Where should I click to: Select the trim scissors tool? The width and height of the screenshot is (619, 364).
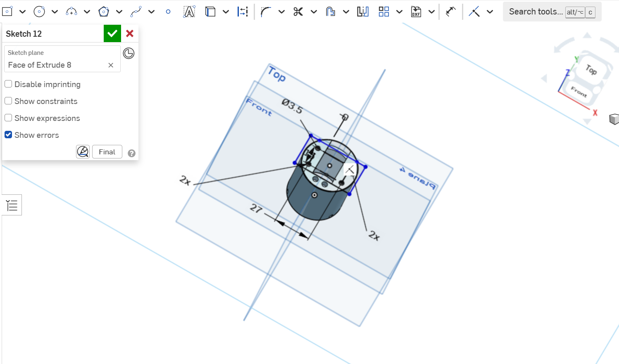298,12
